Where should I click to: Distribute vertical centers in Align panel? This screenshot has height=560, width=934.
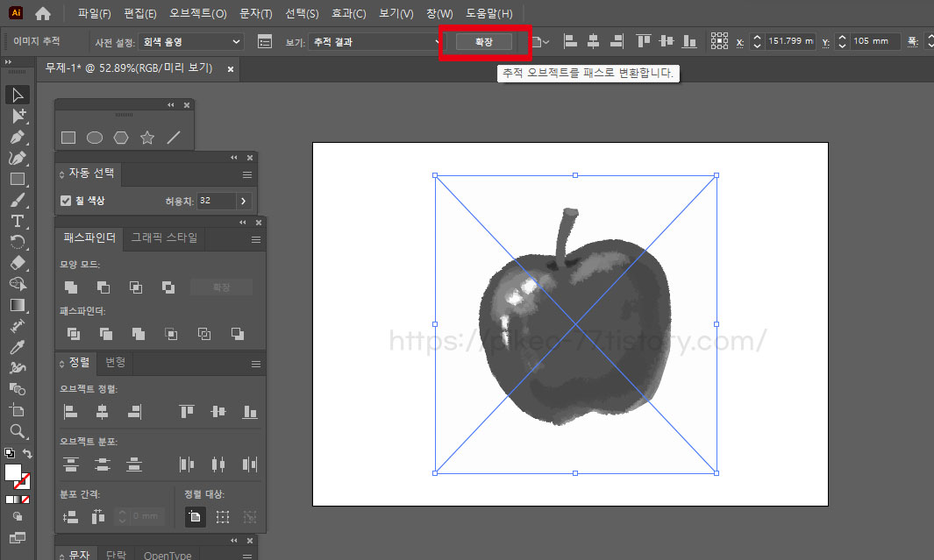[103, 464]
